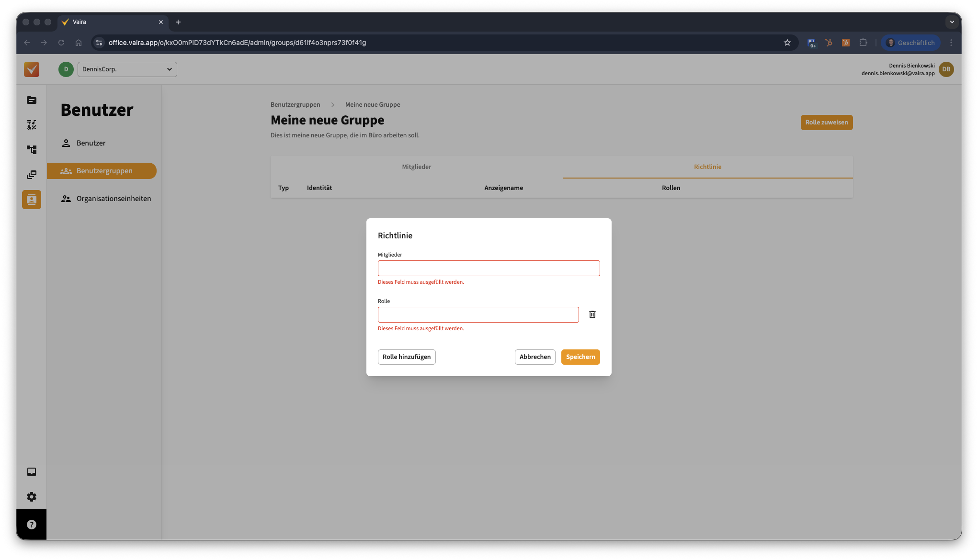This screenshot has height=560, width=978.
Task: Focus the Mitglieder input field
Action: pos(489,269)
